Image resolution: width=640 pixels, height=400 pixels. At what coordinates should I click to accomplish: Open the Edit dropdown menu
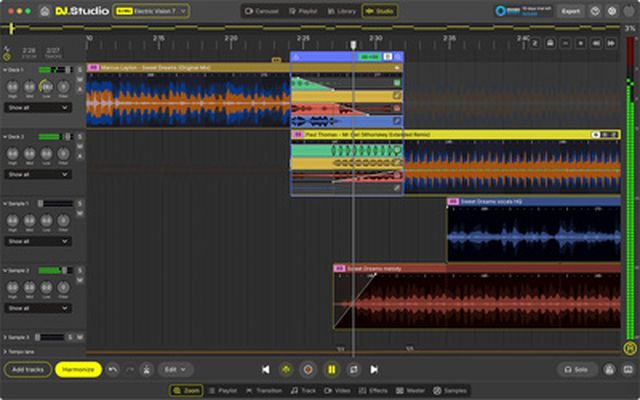[x=176, y=370]
